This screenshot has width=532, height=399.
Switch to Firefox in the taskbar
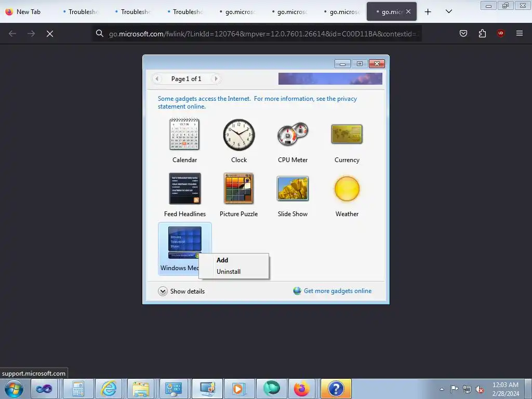tap(302, 389)
